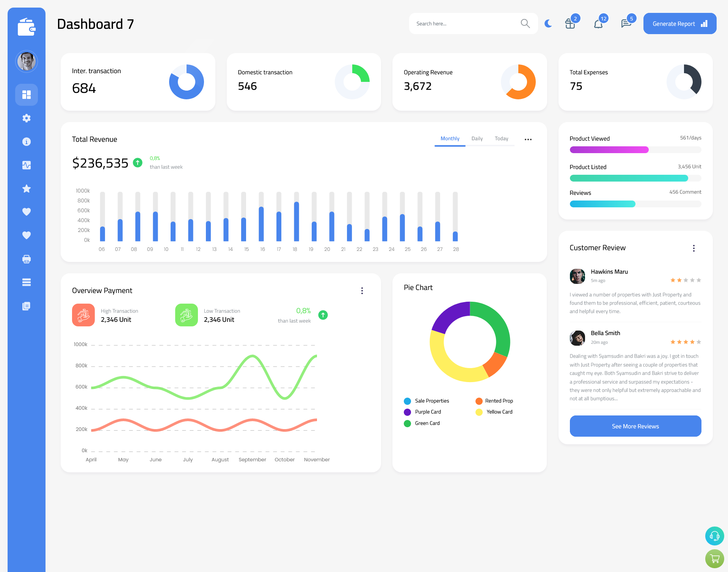This screenshot has height=572, width=728.
Task: Open the settings gear icon
Action: pos(27,118)
